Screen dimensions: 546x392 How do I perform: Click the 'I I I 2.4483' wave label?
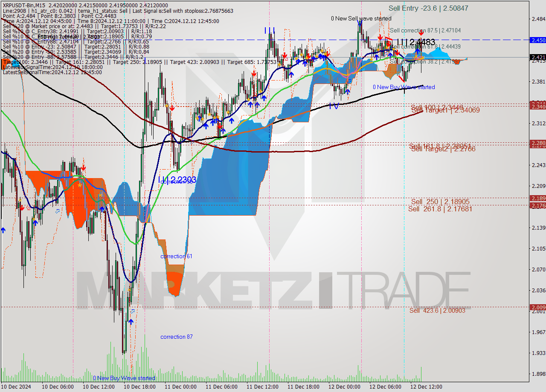tap(416, 42)
